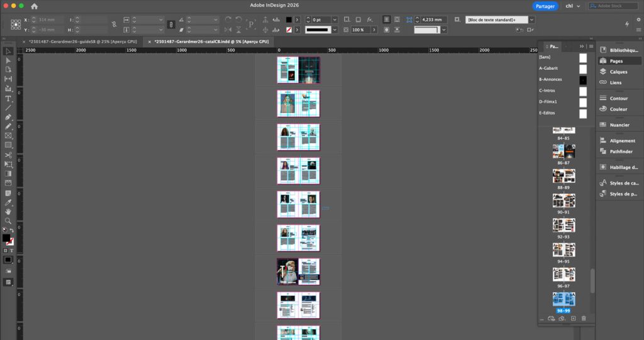Image resolution: width=644 pixels, height=340 pixels.
Task: Click the Home icon in title bar
Action: click(34, 6)
